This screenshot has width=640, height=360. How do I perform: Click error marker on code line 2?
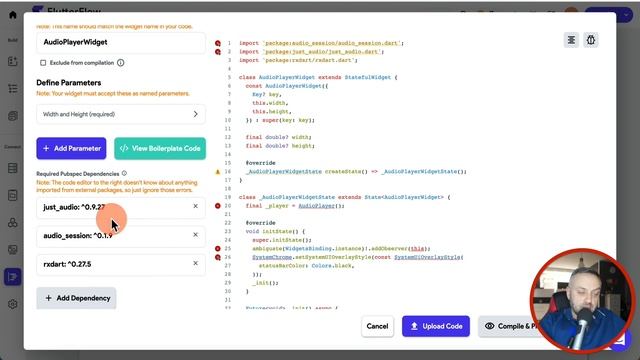click(x=218, y=52)
